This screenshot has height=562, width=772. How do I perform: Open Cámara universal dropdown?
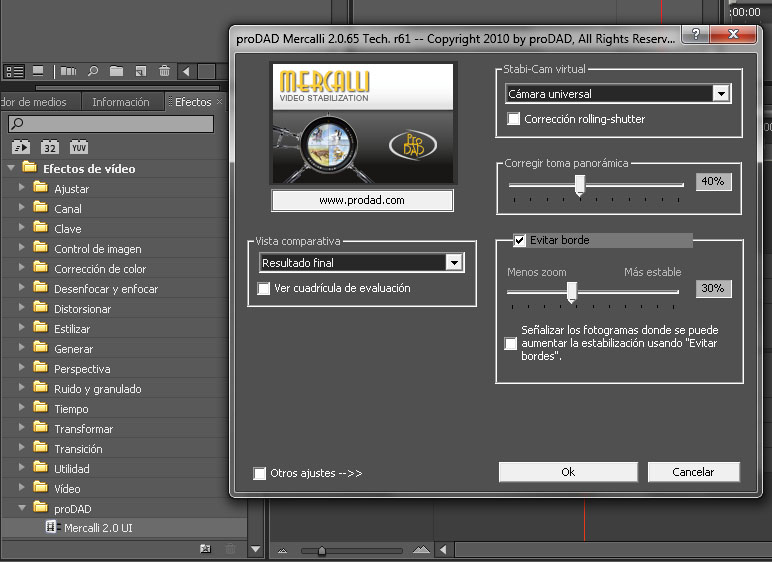721,94
